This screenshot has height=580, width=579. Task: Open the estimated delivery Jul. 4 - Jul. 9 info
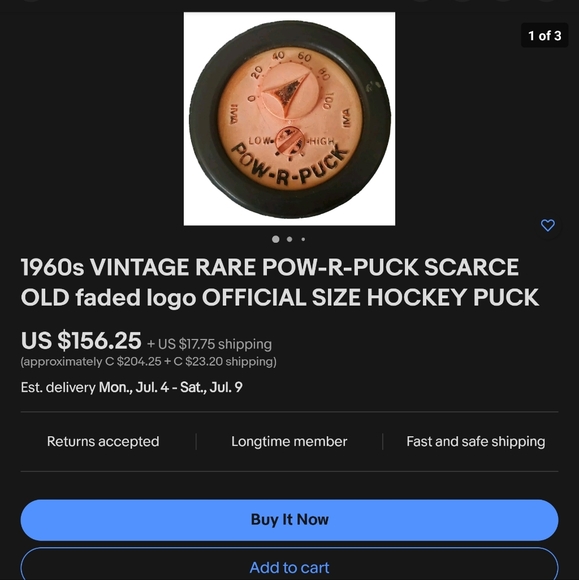point(132,387)
